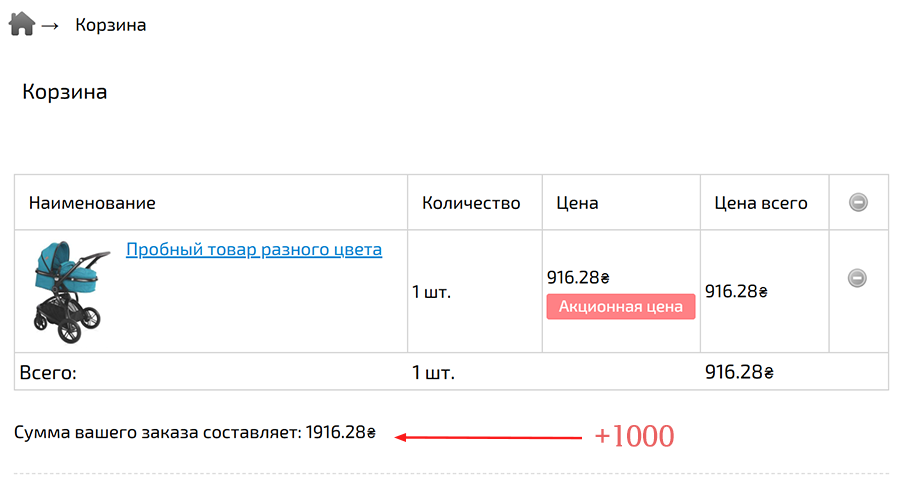Click the Количество column header
The image size is (900, 485).
point(471,203)
